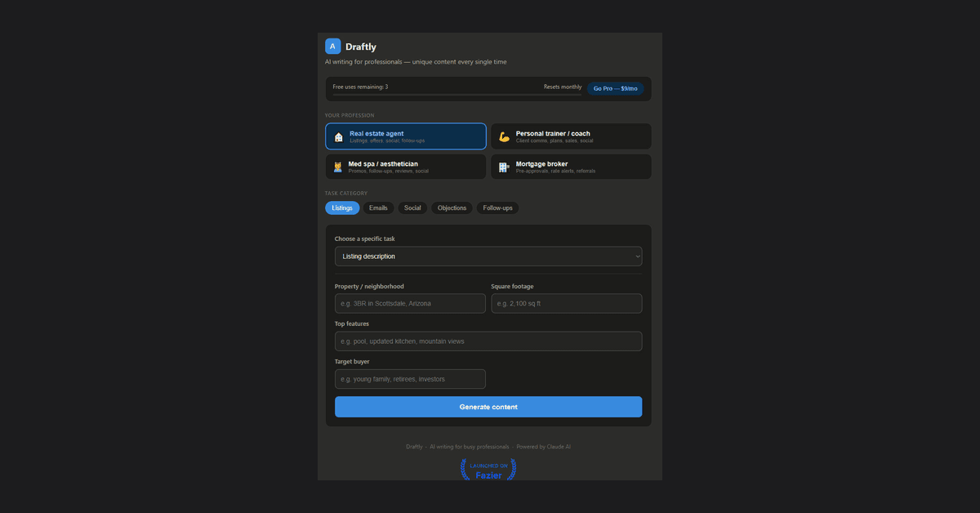Click the 'TASK CATEGORY' section label
Screen dimensions: 980x513
[x=346, y=194]
